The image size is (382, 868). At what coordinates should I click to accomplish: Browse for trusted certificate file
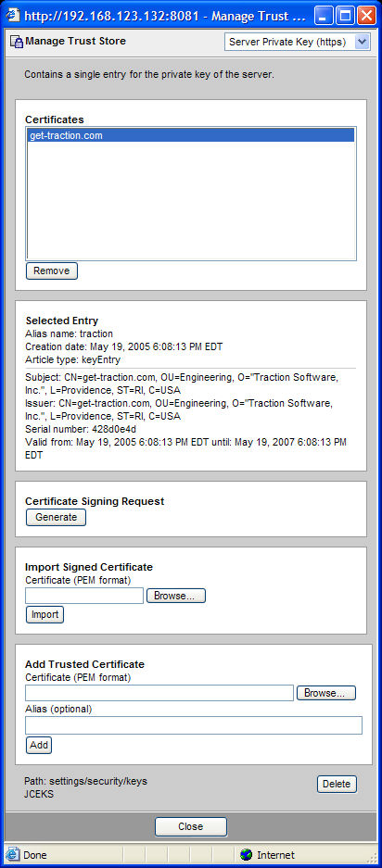326,693
